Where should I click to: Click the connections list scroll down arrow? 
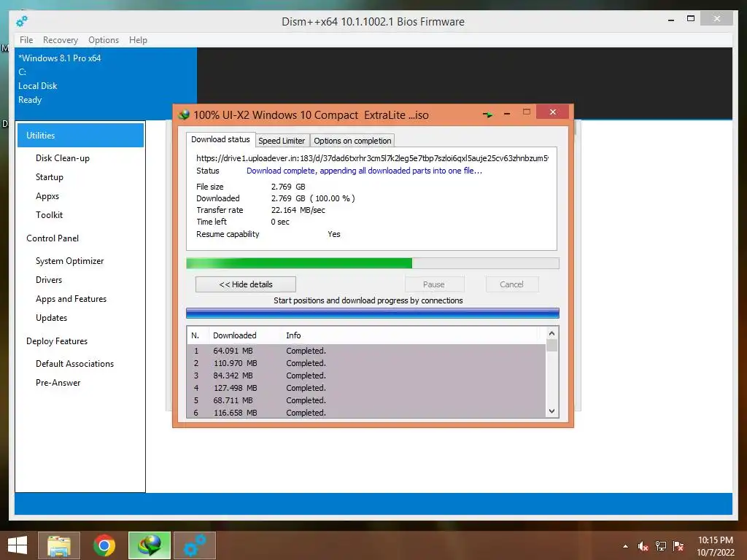pyautogui.click(x=551, y=411)
